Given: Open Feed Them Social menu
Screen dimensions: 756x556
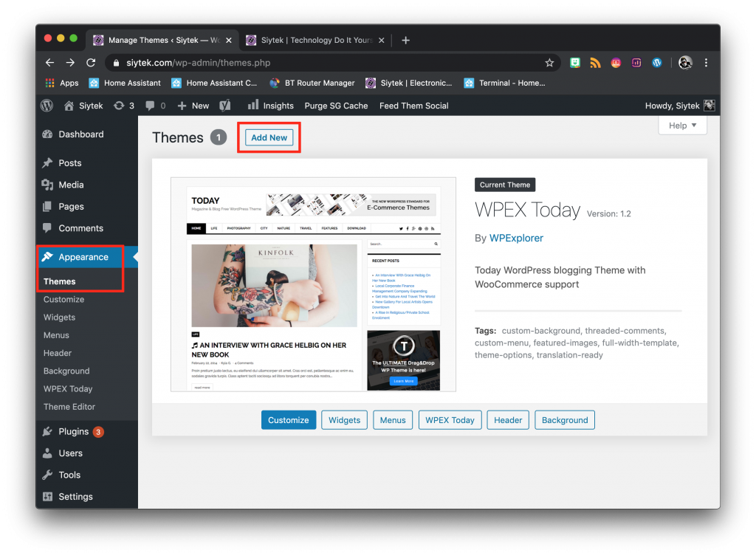Looking at the screenshot, I should coord(413,106).
